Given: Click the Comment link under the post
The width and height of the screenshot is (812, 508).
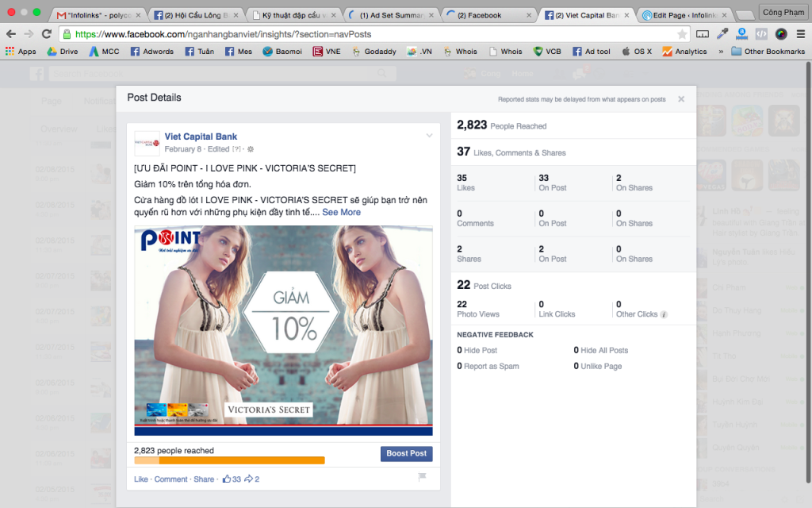Looking at the screenshot, I should click(171, 479).
